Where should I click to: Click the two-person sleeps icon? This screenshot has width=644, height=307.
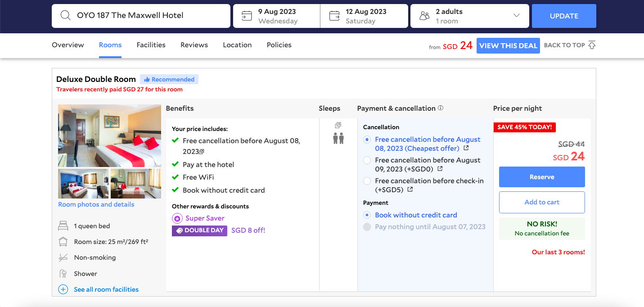coord(338,138)
